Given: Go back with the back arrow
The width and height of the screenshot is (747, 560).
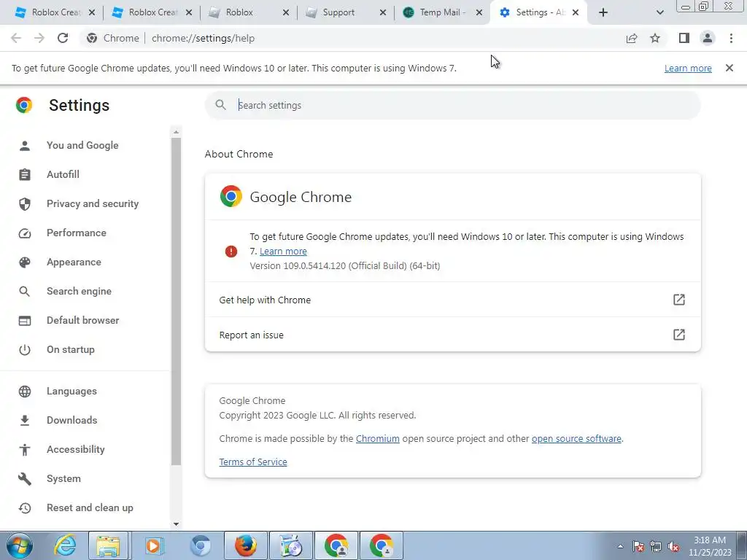Looking at the screenshot, I should click(16, 38).
